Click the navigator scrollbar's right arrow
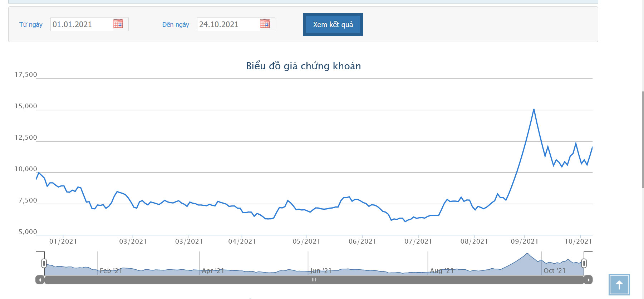The width and height of the screenshot is (644, 299). 588,280
